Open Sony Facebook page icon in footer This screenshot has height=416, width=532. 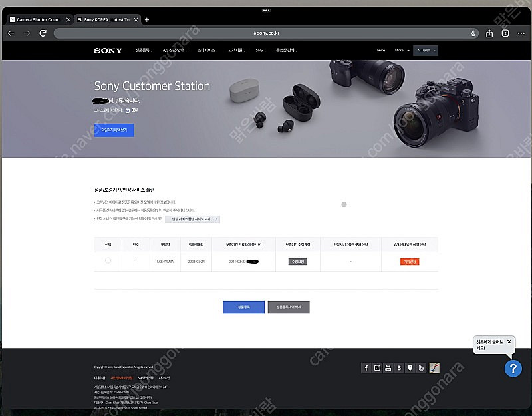coord(366,368)
